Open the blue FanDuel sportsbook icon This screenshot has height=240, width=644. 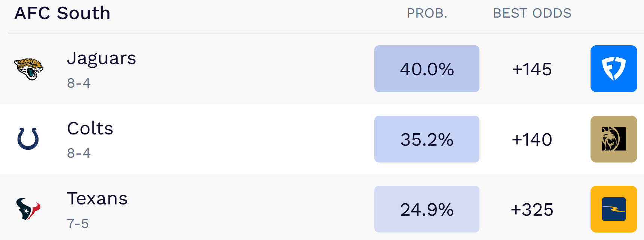[613, 69]
